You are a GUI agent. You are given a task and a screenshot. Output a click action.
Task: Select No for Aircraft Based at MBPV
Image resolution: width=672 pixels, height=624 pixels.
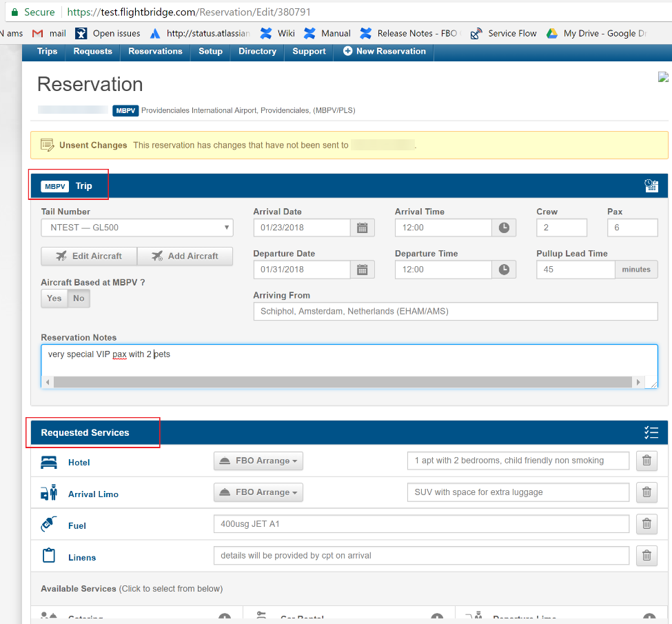tap(78, 298)
